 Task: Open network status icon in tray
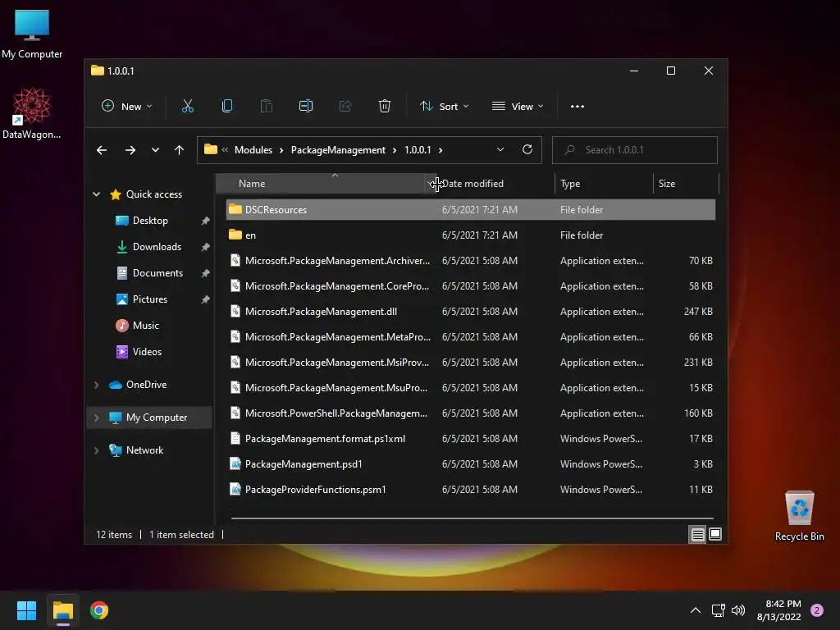tap(718, 610)
